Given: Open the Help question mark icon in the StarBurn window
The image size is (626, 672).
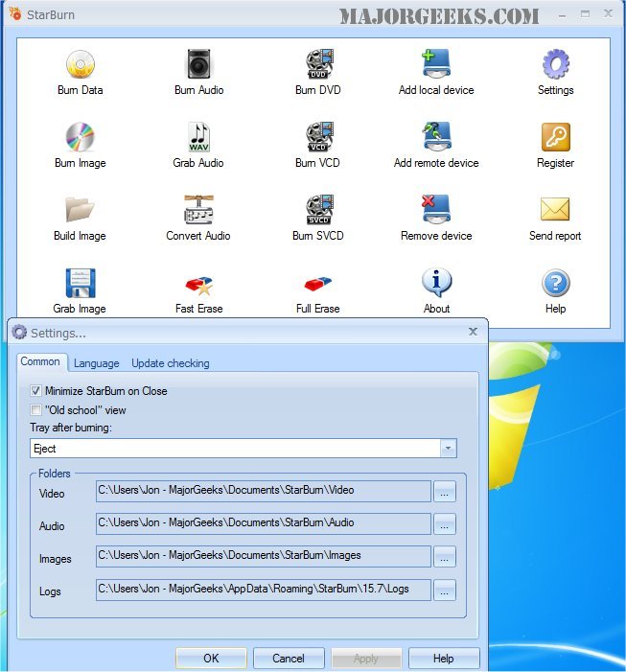Looking at the screenshot, I should tap(556, 283).
